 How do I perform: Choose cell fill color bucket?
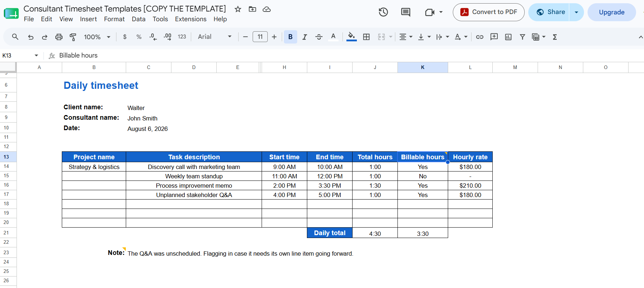tap(351, 37)
